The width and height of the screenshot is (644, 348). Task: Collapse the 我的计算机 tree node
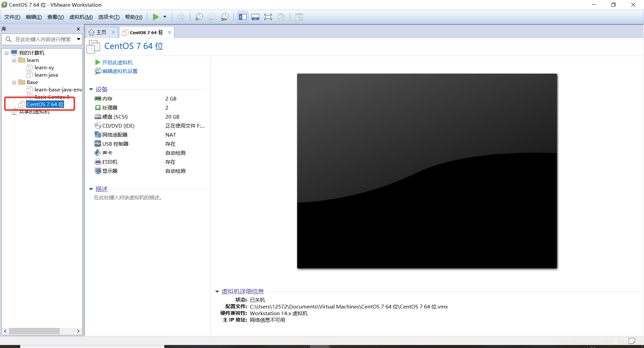6,53
